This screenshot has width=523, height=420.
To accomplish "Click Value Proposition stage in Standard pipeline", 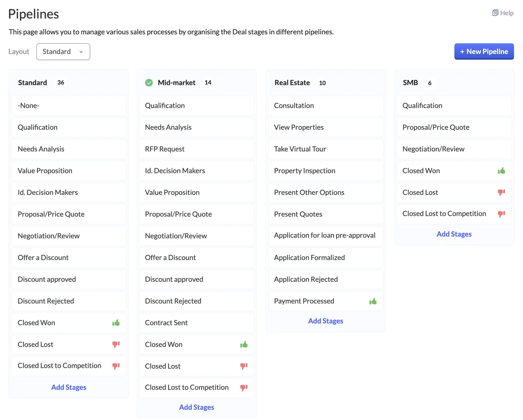I will (x=69, y=171).
